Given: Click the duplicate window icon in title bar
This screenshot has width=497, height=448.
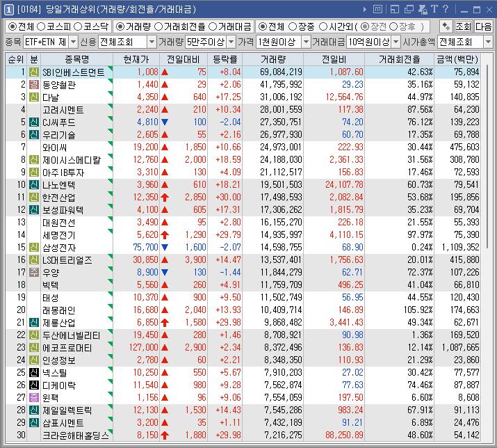Looking at the screenshot, I should (x=409, y=9).
